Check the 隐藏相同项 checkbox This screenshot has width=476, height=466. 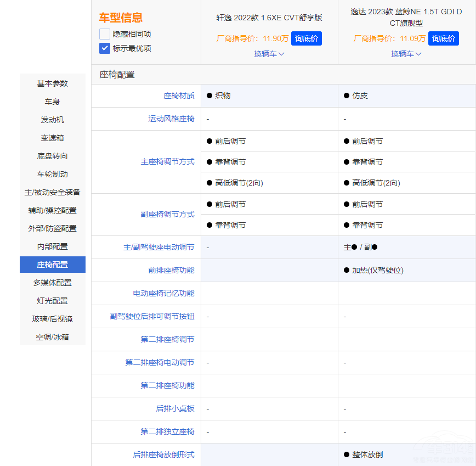coord(105,34)
